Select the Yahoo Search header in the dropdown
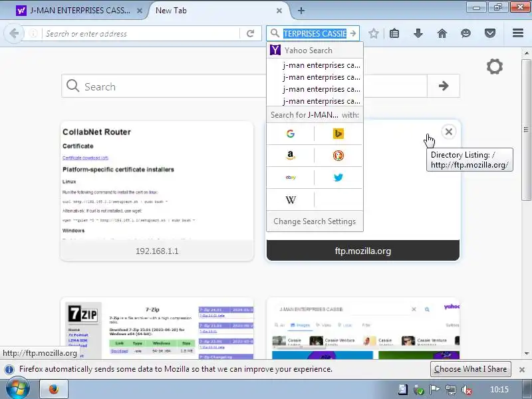 point(315,51)
